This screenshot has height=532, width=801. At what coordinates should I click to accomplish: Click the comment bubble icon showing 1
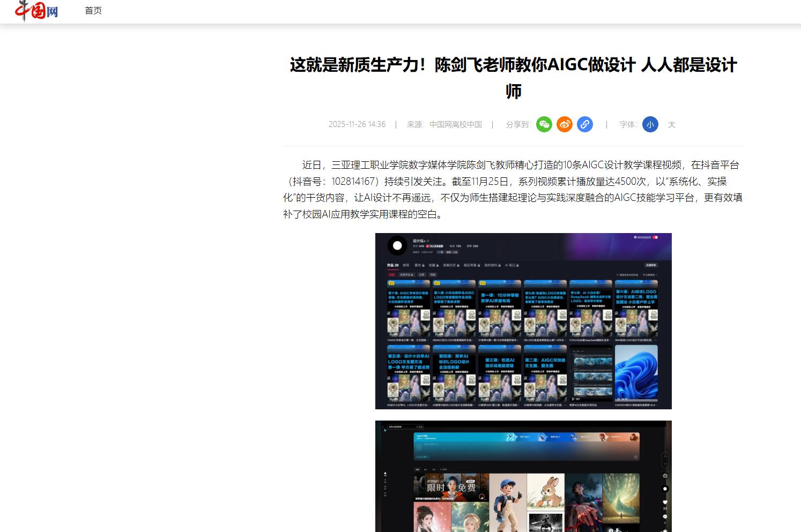pos(665,516)
